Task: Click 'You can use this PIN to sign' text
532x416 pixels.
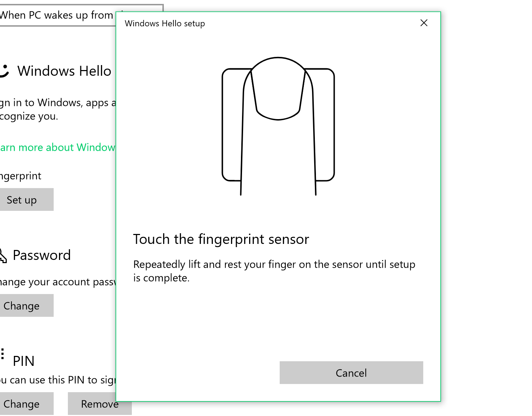Action: (x=58, y=380)
